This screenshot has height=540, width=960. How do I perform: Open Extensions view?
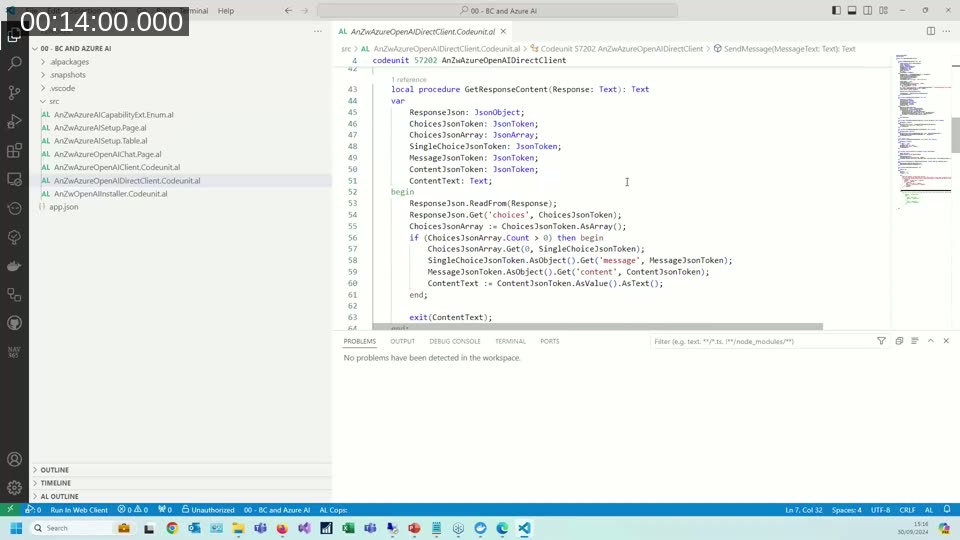14,150
